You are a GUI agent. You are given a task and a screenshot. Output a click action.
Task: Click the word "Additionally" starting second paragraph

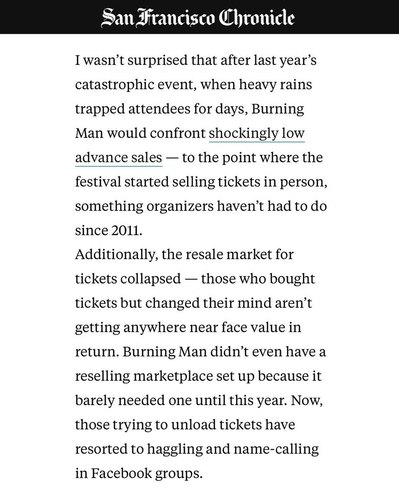tap(115, 255)
